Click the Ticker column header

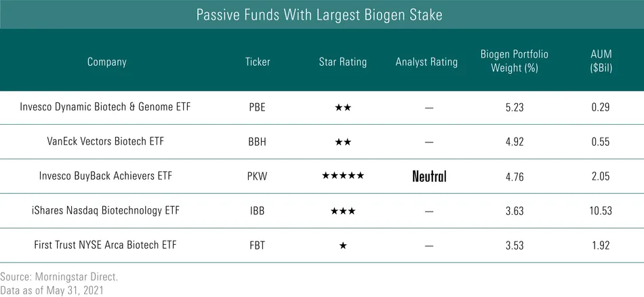coord(258,62)
